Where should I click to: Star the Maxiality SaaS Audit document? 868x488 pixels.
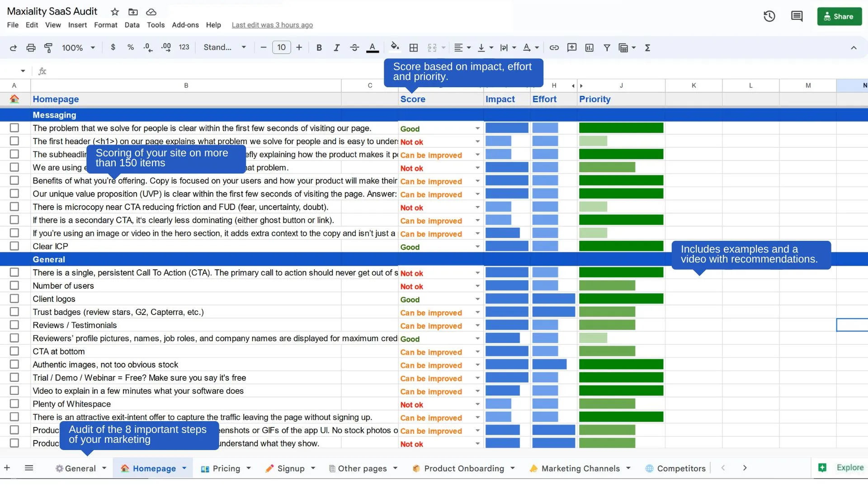point(115,12)
